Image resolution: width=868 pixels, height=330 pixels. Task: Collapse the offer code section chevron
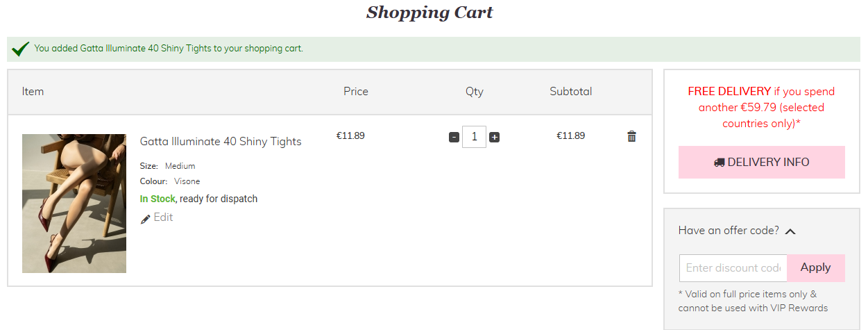[790, 231]
